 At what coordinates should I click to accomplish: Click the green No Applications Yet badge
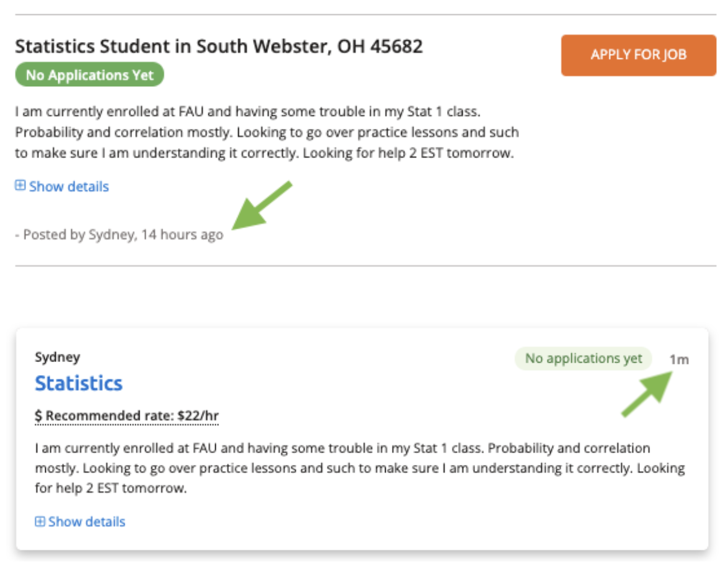tap(89, 75)
